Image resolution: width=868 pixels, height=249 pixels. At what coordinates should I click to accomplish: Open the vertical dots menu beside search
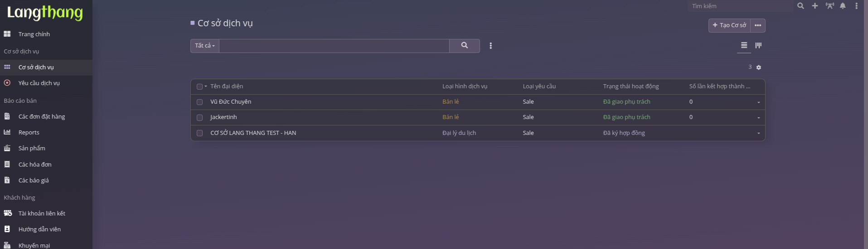tap(490, 46)
